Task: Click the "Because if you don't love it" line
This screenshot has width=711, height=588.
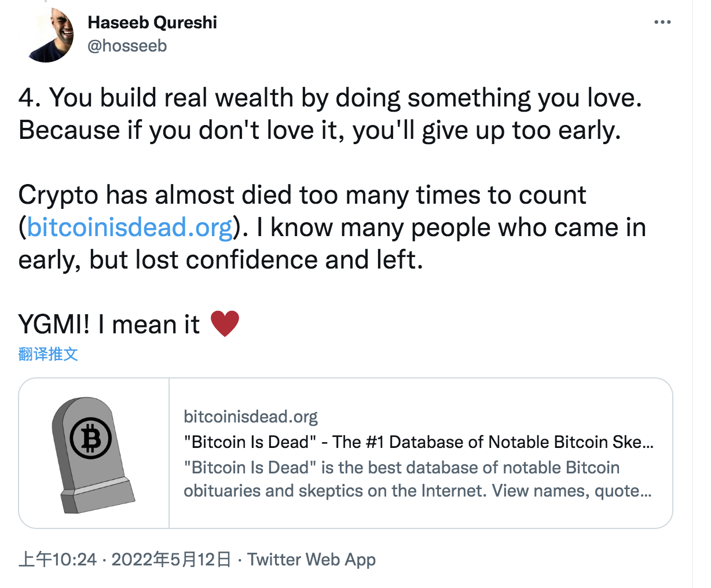Action: coord(319,130)
